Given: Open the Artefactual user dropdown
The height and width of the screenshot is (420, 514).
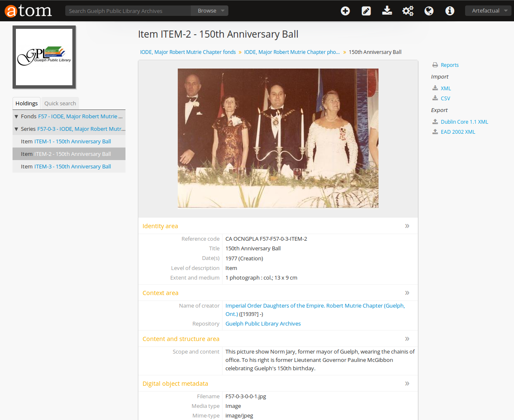Looking at the screenshot, I should (x=488, y=11).
